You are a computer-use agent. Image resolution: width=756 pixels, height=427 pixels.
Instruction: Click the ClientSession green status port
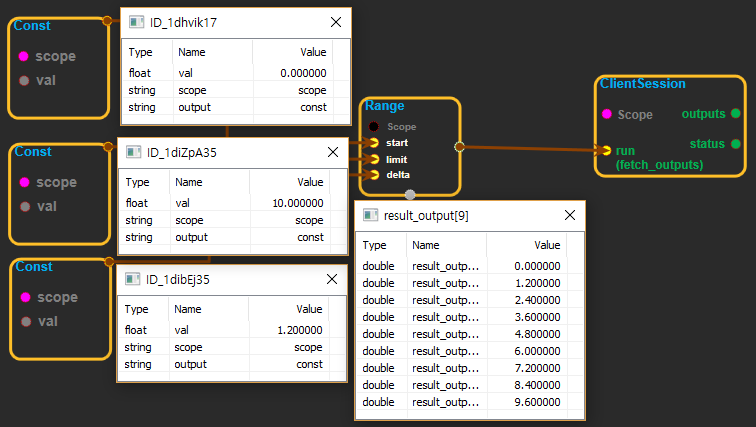point(735,144)
